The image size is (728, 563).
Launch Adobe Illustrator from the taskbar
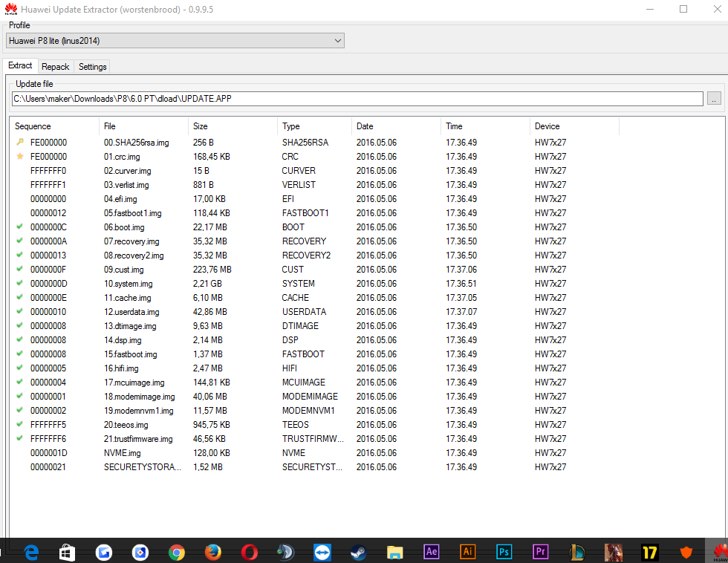[467, 551]
